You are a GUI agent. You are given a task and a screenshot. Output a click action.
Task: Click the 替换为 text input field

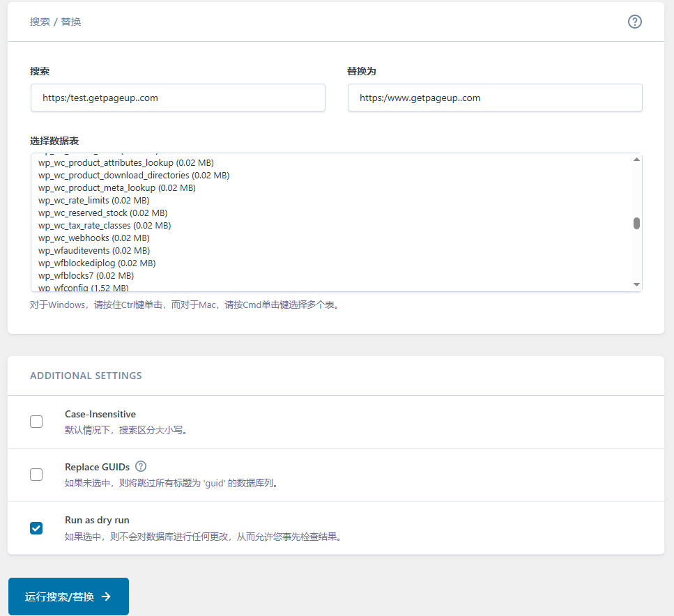(x=494, y=98)
